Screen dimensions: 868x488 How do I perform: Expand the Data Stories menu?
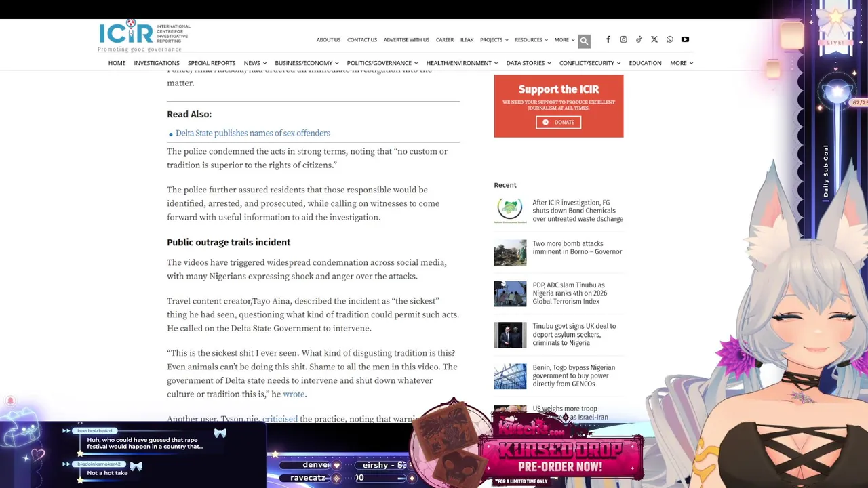click(x=528, y=63)
